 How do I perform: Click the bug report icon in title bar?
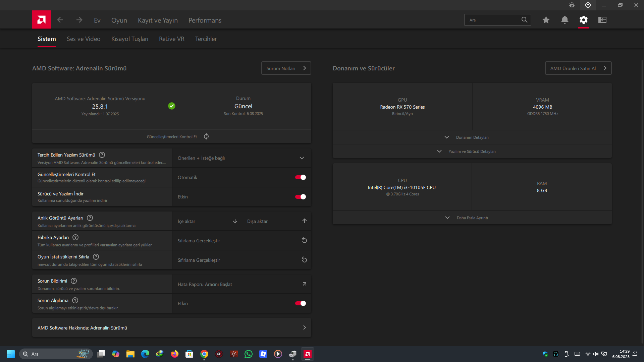click(572, 5)
